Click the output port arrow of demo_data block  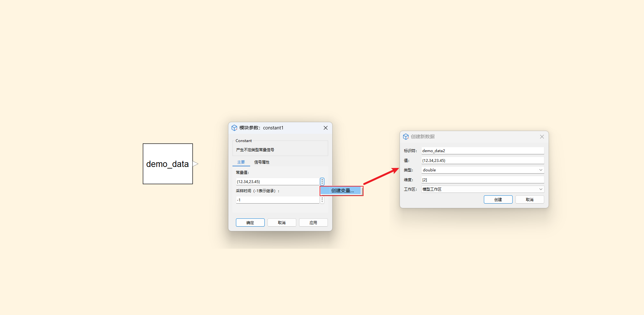tap(196, 164)
